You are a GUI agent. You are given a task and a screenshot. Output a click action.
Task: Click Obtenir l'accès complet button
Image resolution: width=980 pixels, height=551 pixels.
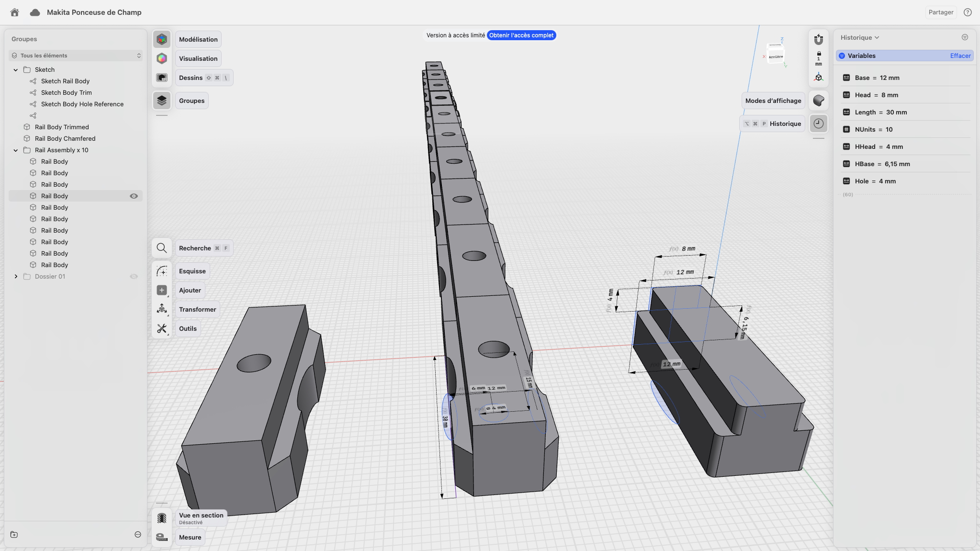click(x=521, y=35)
